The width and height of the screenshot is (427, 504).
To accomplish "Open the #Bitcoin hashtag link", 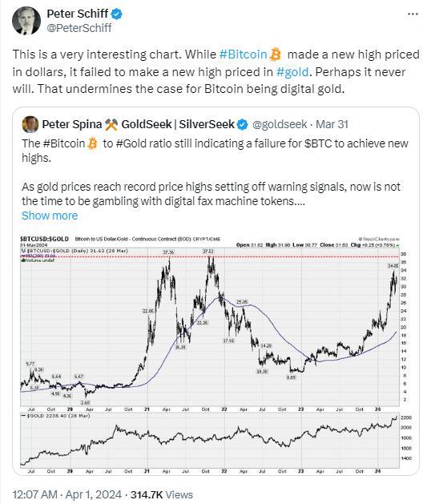I will 244,54.
